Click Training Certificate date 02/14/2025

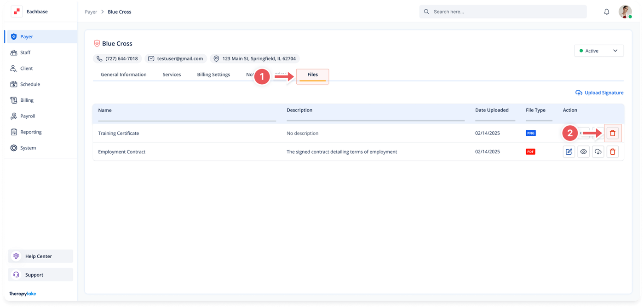pyautogui.click(x=487, y=133)
